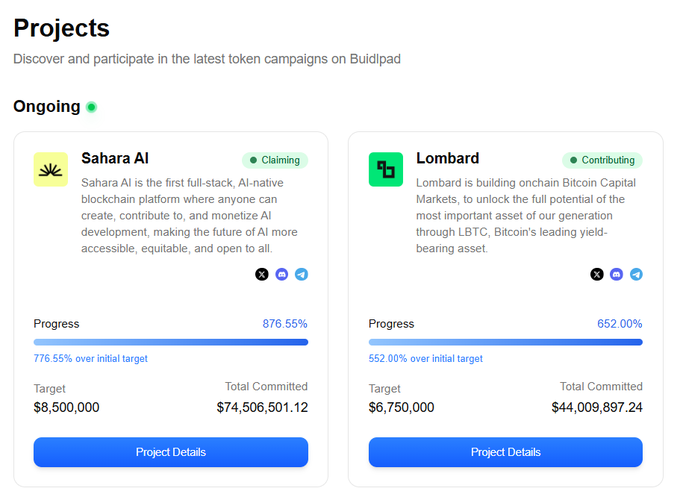680x497 pixels.
Task: Open Project Details for Lombard
Action: pyautogui.click(x=506, y=452)
